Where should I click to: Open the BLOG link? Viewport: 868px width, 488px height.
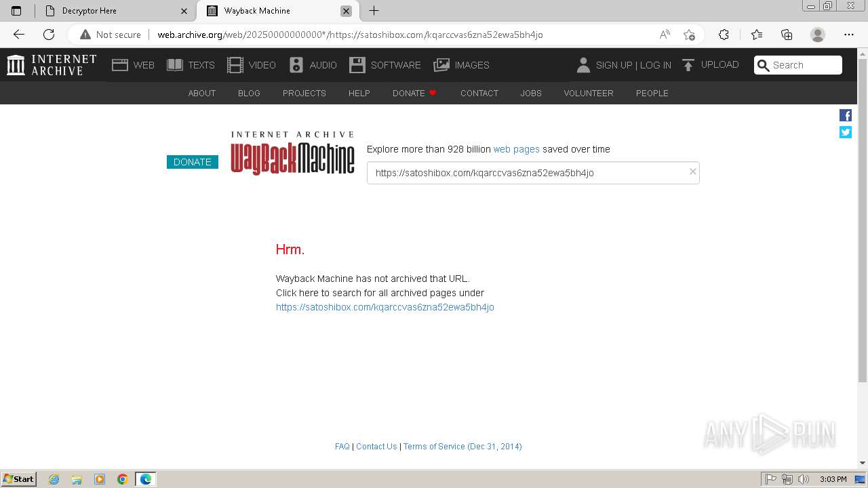point(249,93)
